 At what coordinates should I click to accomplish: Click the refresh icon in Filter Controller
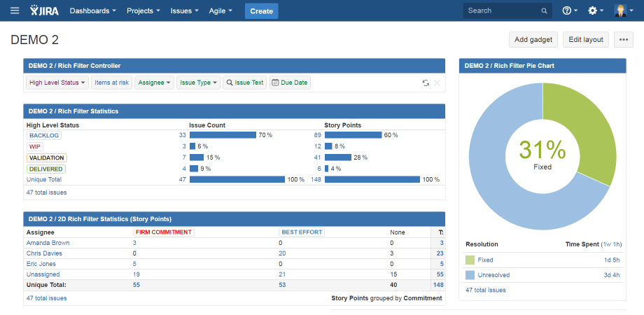426,83
